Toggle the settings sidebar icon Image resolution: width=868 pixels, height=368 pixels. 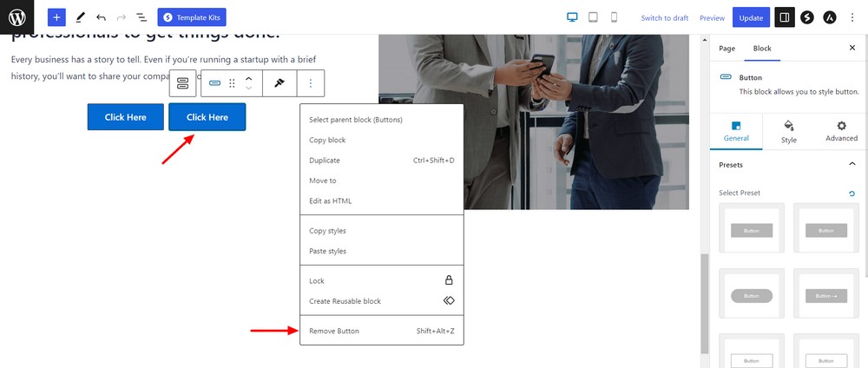coord(785,17)
